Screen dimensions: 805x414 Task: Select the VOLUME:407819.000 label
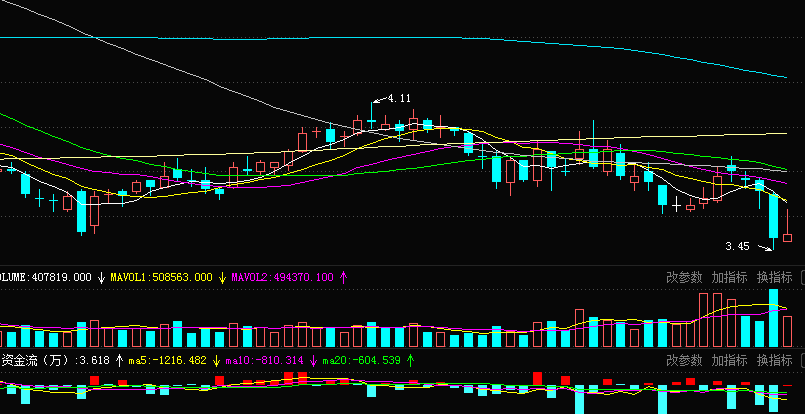pyautogui.click(x=46, y=278)
